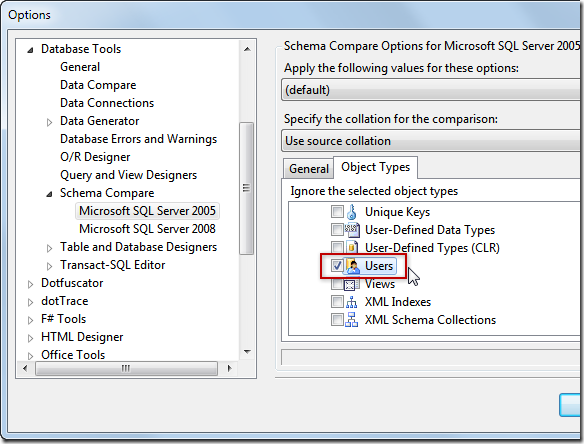584x444 pixels.
Task: Select Microsoft SQL Server 2005 item
Action: point(147,211)
